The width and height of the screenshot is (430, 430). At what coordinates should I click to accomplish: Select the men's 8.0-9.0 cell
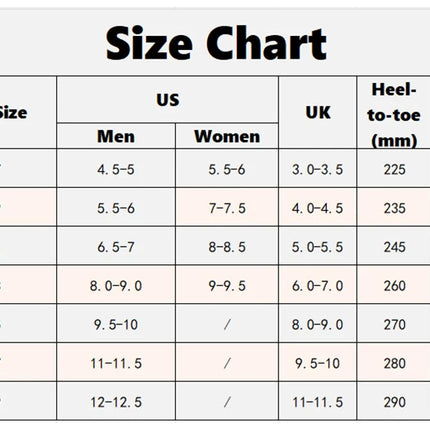(x=116, y=286)
